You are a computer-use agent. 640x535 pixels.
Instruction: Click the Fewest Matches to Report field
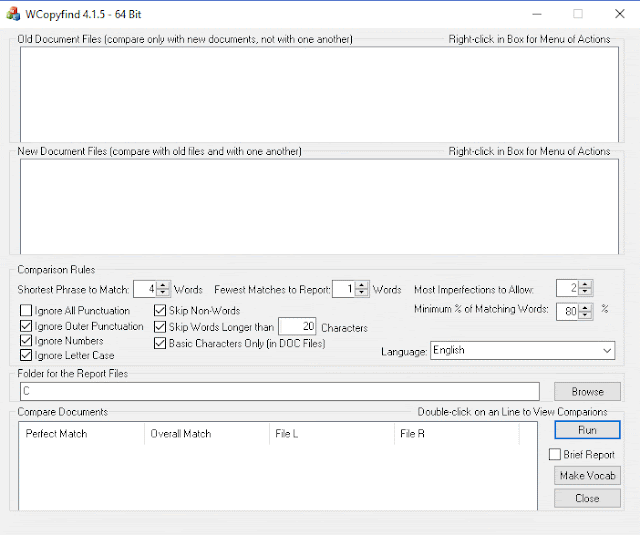pyautogui.click(x=344, y=289)
